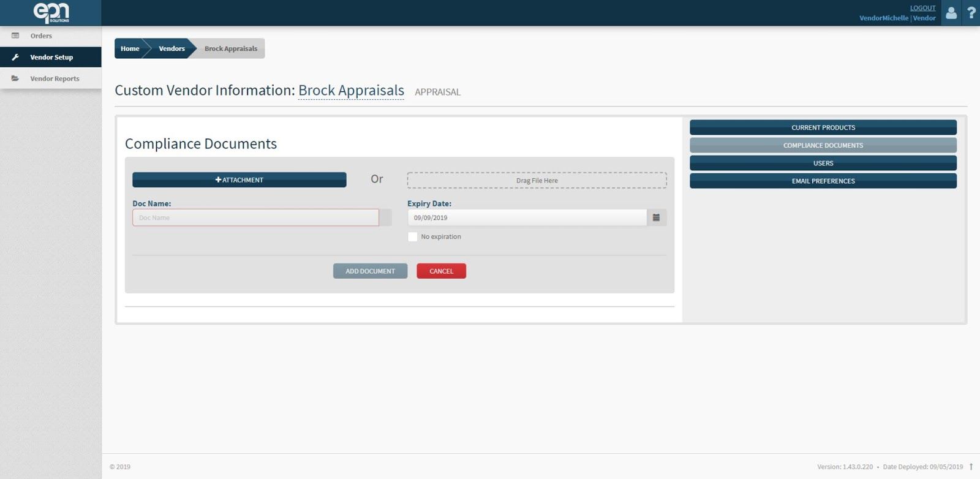Click the APPRAISAL label beside vendor name

pos(437,92)
